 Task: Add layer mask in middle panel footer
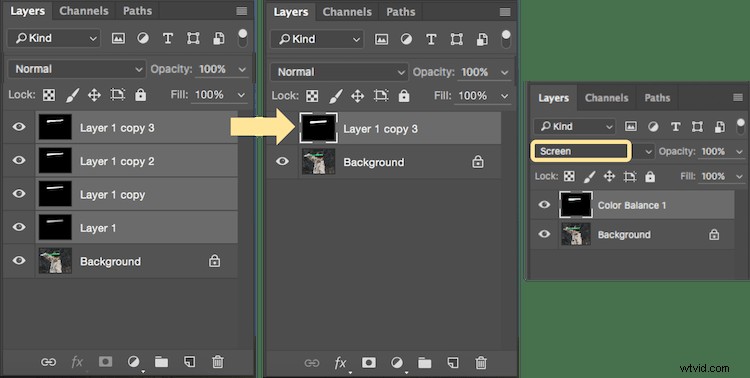[368, 362]
